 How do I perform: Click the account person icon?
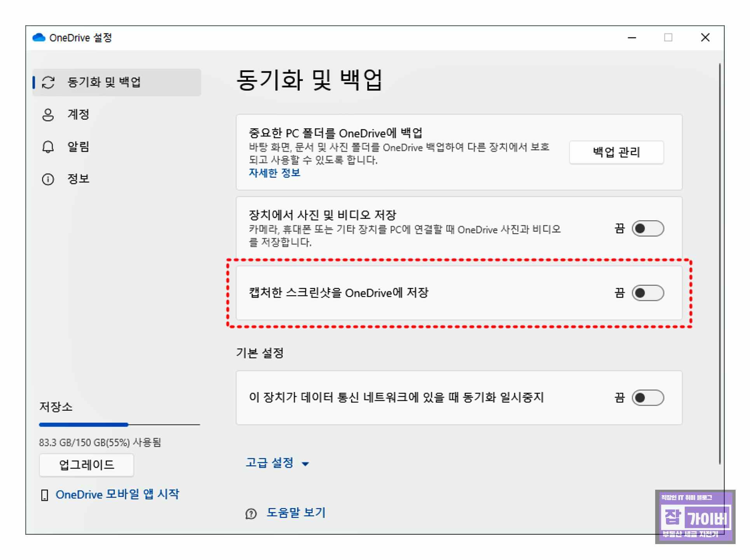(48, 115)
